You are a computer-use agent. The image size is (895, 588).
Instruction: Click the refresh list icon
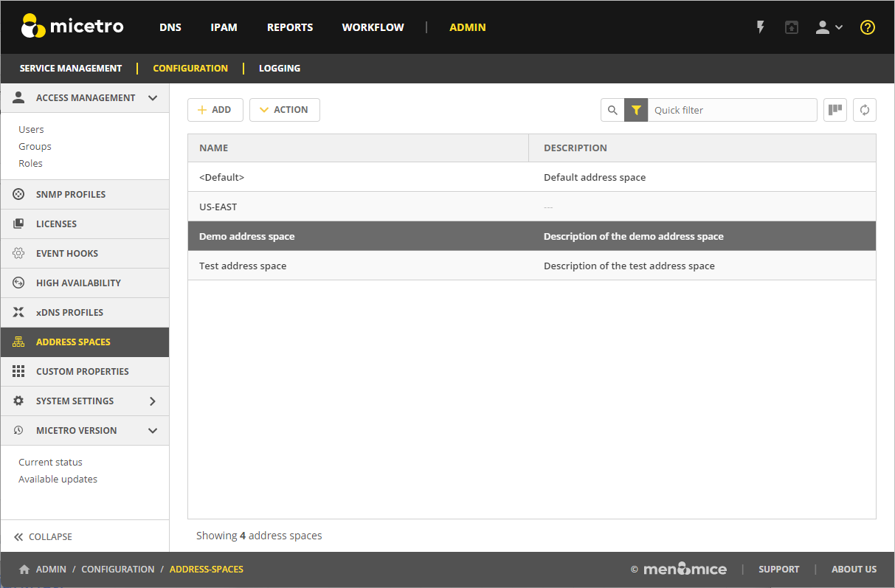[x=865, y=110]
